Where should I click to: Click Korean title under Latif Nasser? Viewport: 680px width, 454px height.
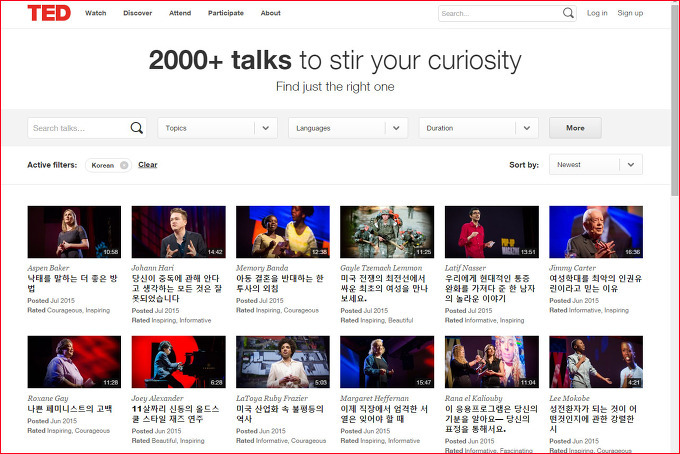[490, 288]
